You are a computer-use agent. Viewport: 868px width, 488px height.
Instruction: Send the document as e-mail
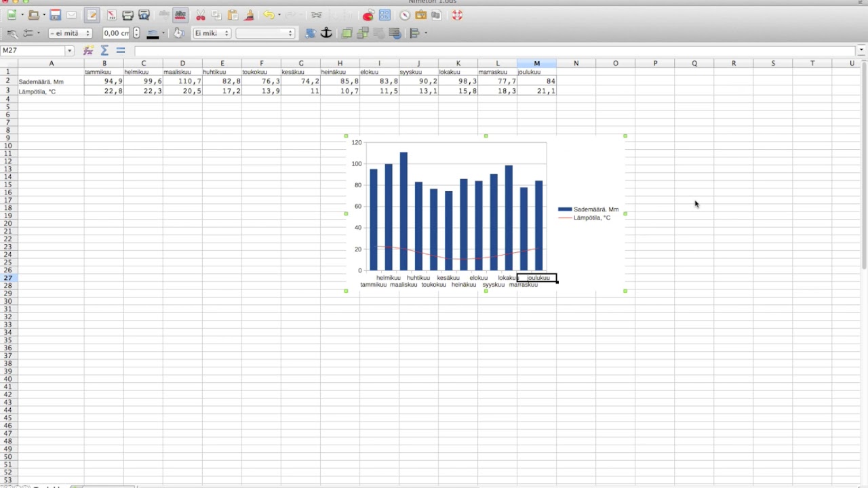coord(71,15)
